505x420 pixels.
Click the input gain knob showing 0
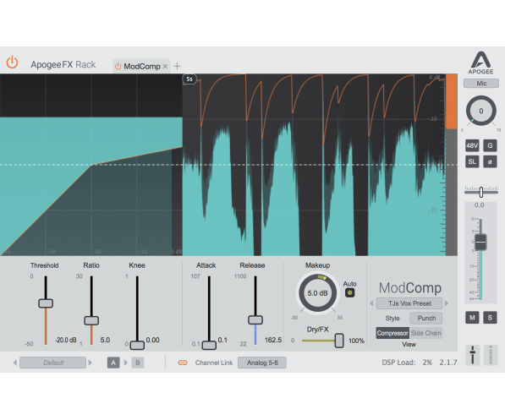click(481, 111)
